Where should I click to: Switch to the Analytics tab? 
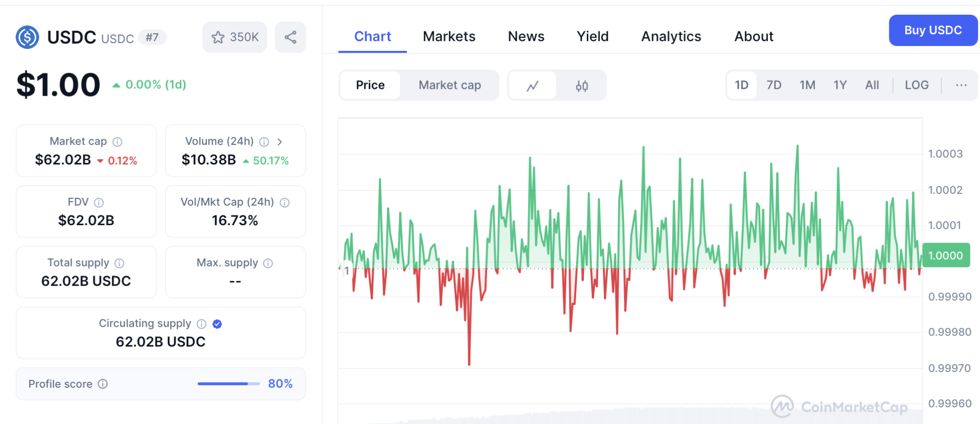pos(671,36)
